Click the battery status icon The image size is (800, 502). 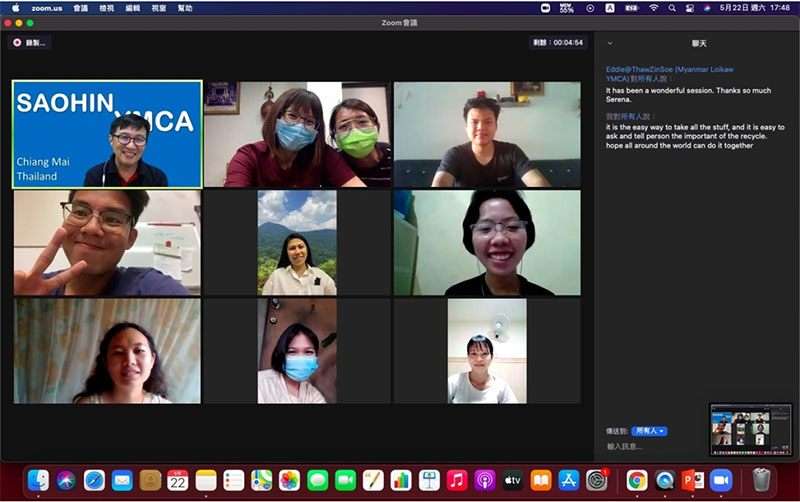pyautogui.click(x=632, y=8)
